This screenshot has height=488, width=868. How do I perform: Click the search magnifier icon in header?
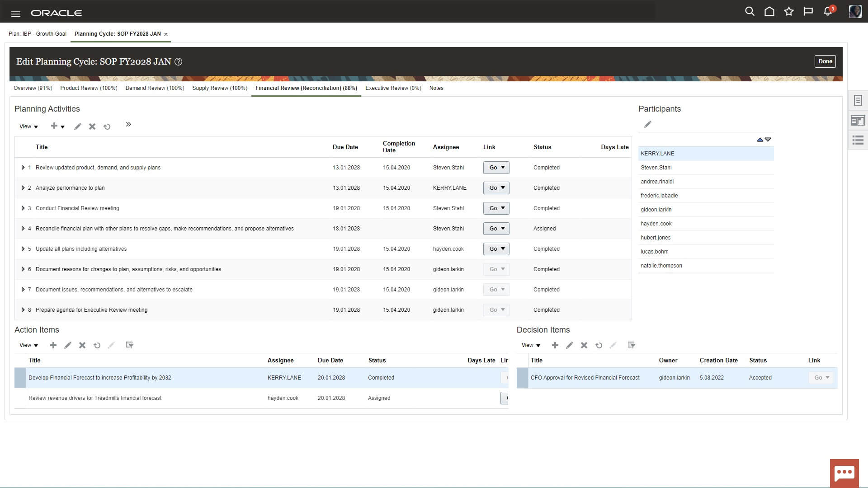pos(750,12)
